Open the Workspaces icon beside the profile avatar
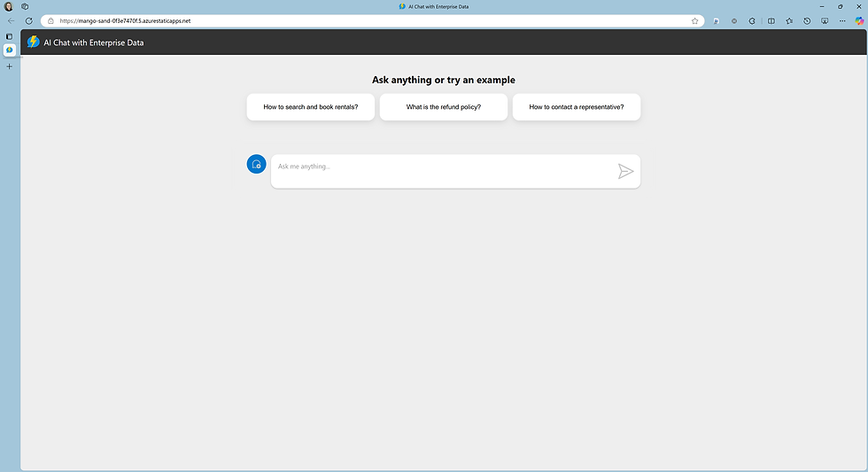 [25, 6]
